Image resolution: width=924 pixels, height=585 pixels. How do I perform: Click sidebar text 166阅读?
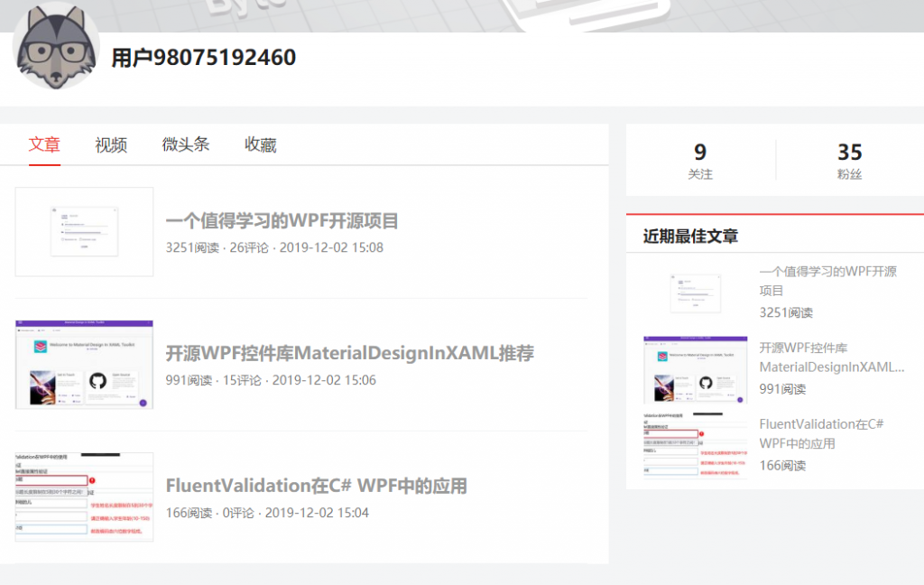[782, 466]
